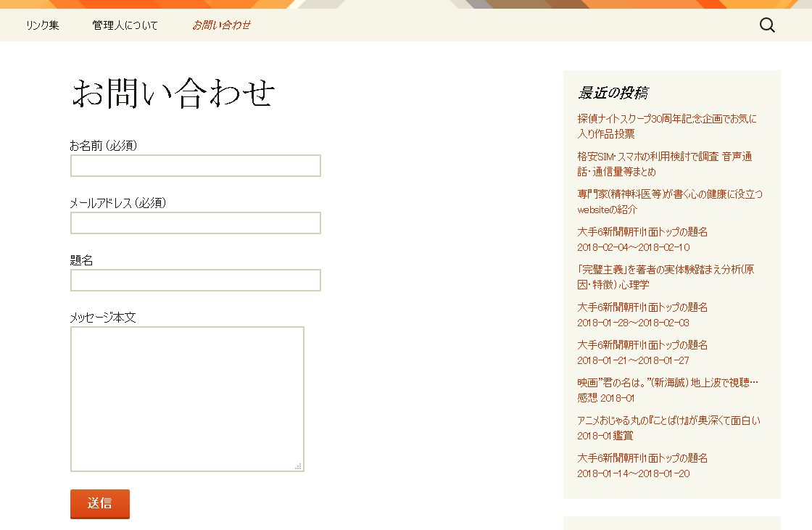Select the お問い合わせ navigation item
This screenshot has width=812, height=530.
(221, 25)
